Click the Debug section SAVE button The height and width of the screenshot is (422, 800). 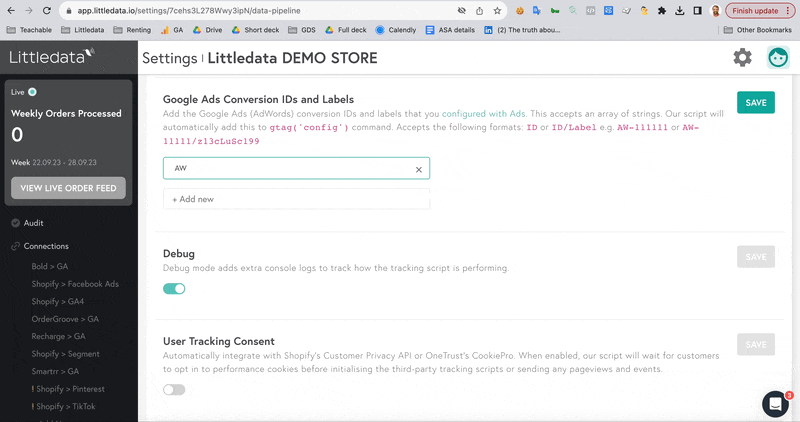coord(756,257)
